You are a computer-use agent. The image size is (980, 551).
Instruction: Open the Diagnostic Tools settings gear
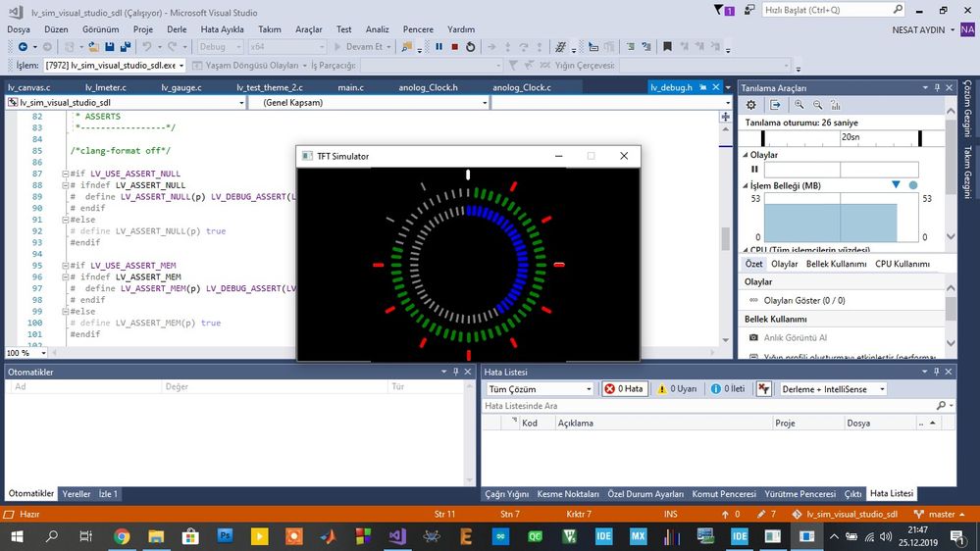pyautogui.click(x=751, y=105)
